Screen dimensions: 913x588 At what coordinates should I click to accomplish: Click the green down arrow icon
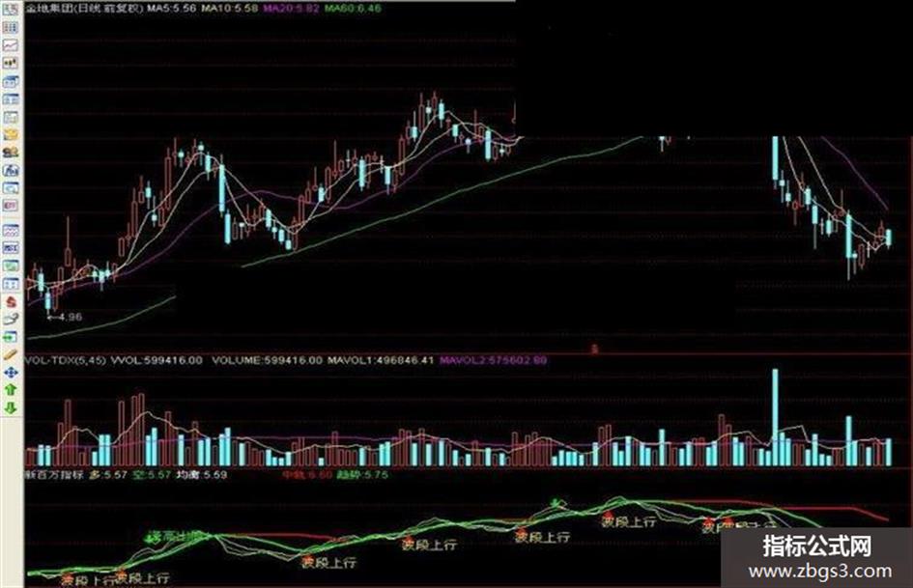click(x=11, y=408)
